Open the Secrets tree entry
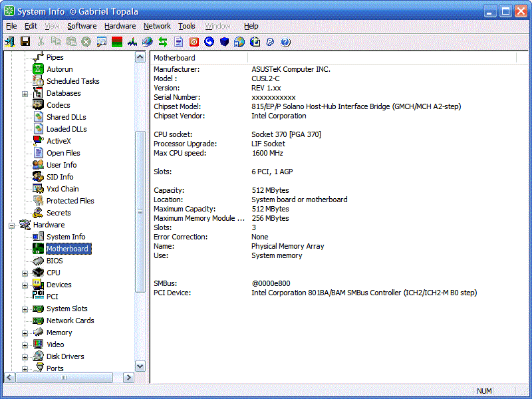 coord(59,213)
